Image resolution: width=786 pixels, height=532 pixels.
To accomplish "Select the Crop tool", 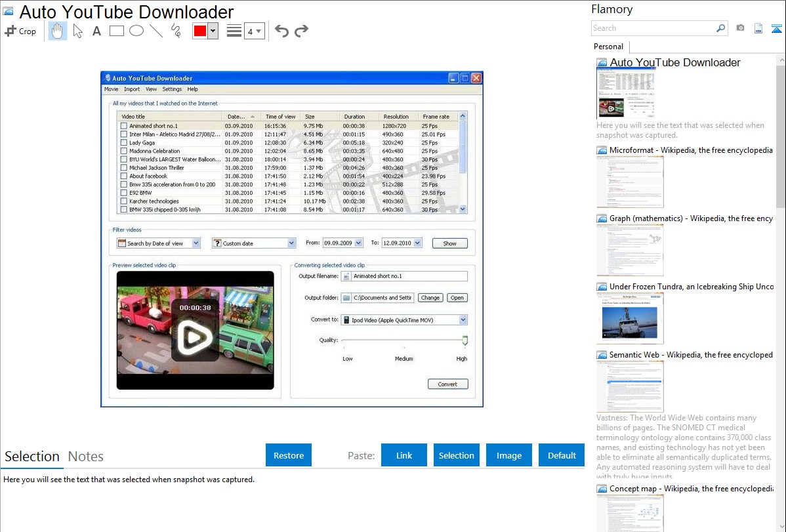I will tap(20, 31).
